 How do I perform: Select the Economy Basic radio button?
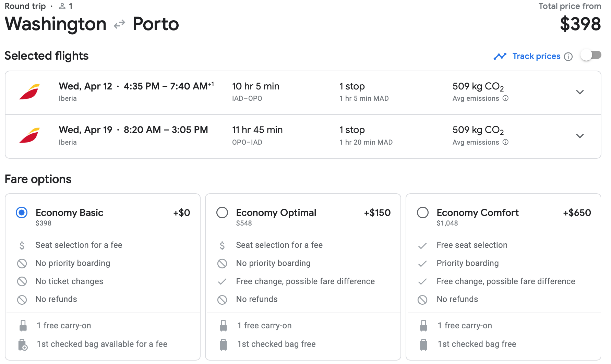pyautogui.click(x=22, y=213)
